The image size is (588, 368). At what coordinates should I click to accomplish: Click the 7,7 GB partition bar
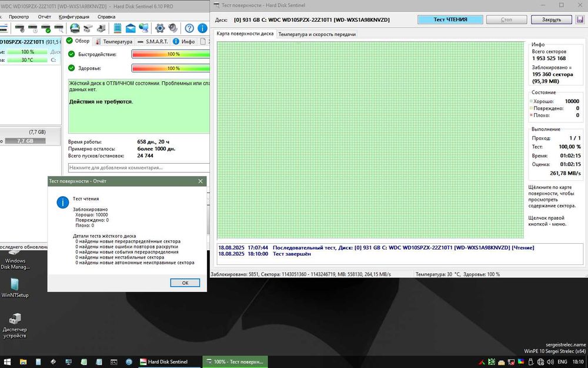click(25, 141)
